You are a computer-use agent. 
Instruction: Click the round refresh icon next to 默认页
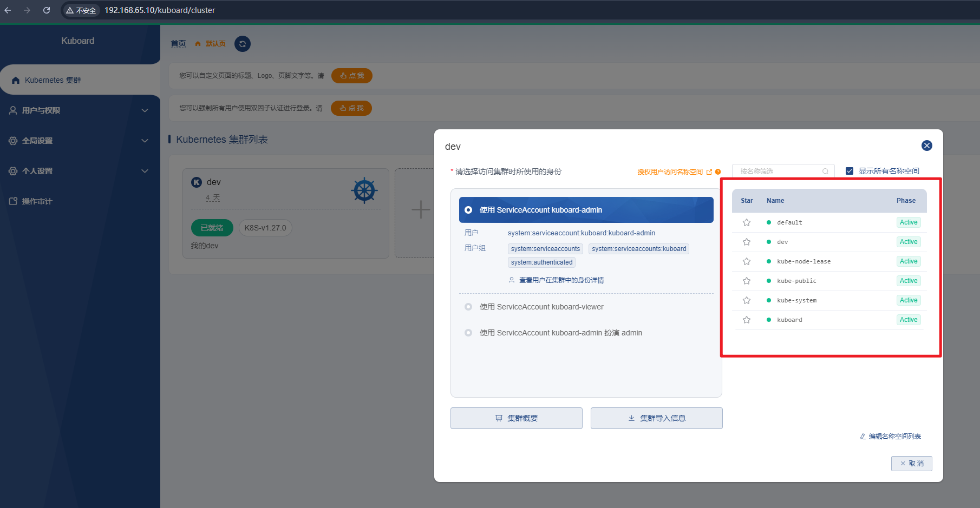[243, 44]
